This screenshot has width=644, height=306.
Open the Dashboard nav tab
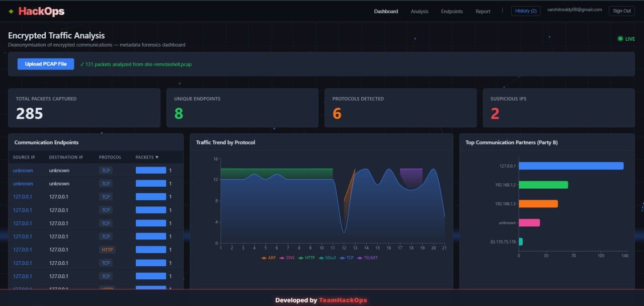[386, 11]
